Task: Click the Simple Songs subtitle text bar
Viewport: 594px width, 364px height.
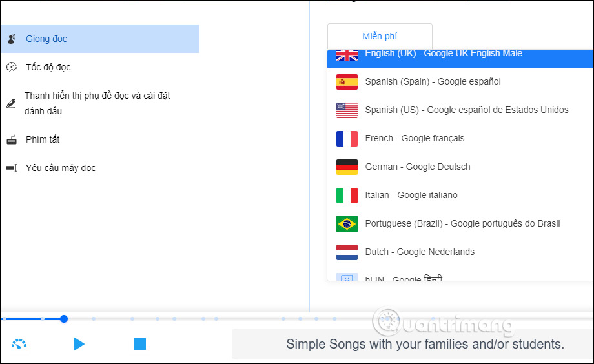Action: click(x=425, y=344)
